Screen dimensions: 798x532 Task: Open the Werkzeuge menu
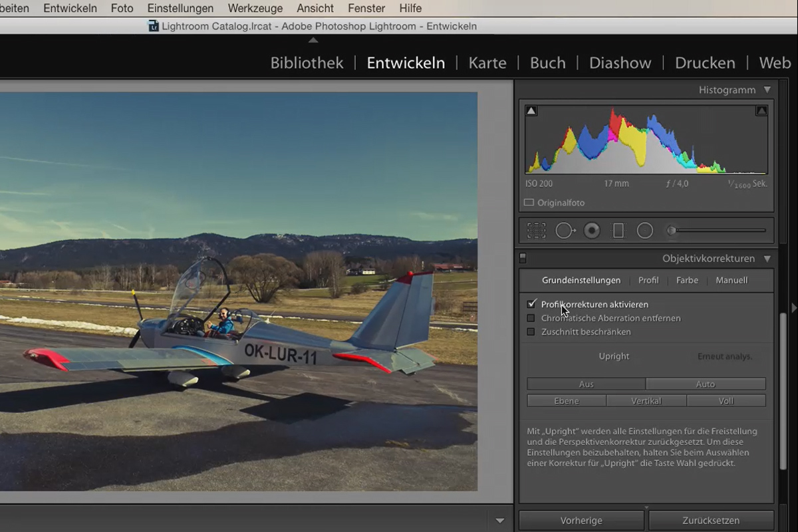[255, 9]
